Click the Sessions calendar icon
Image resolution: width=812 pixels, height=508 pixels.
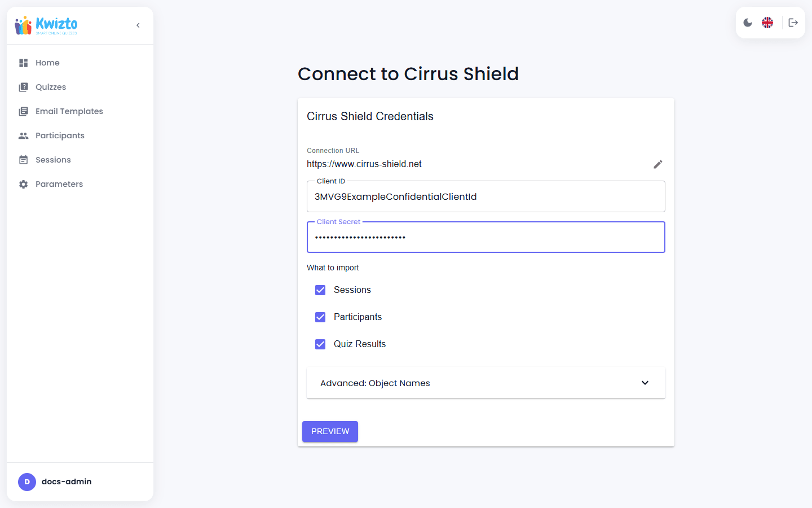click(23, 160)
